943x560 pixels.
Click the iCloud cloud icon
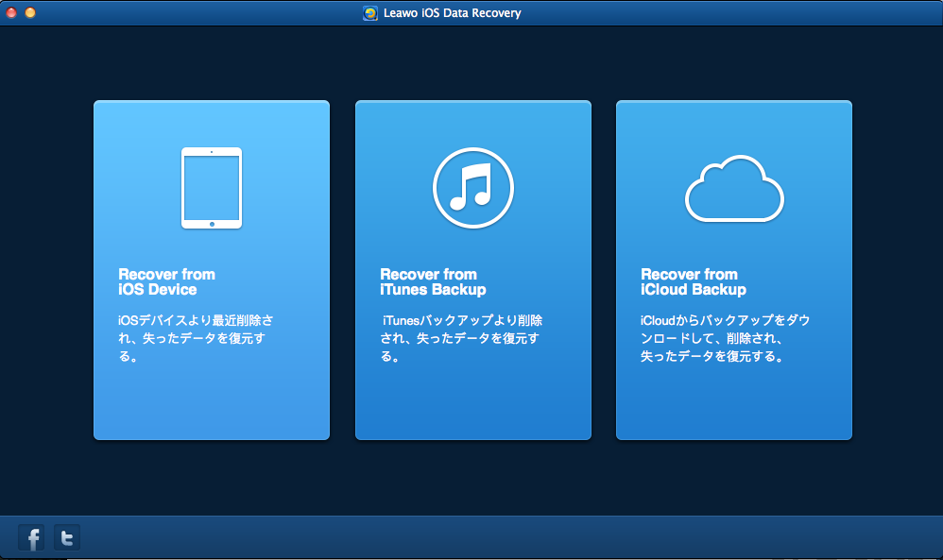(734, 190)
